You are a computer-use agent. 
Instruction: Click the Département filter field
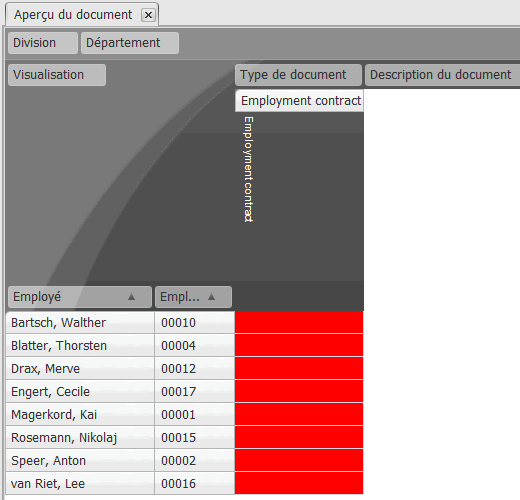coord(130,43)
